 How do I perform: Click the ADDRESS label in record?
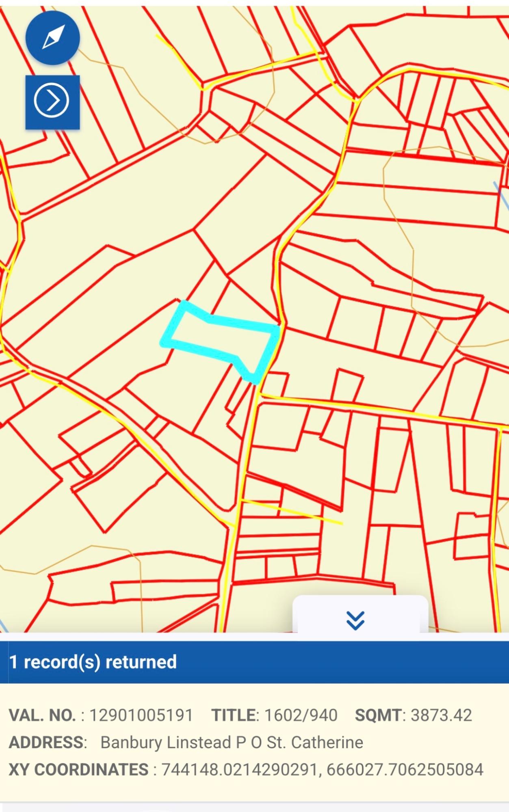click(x=46, y=742)
